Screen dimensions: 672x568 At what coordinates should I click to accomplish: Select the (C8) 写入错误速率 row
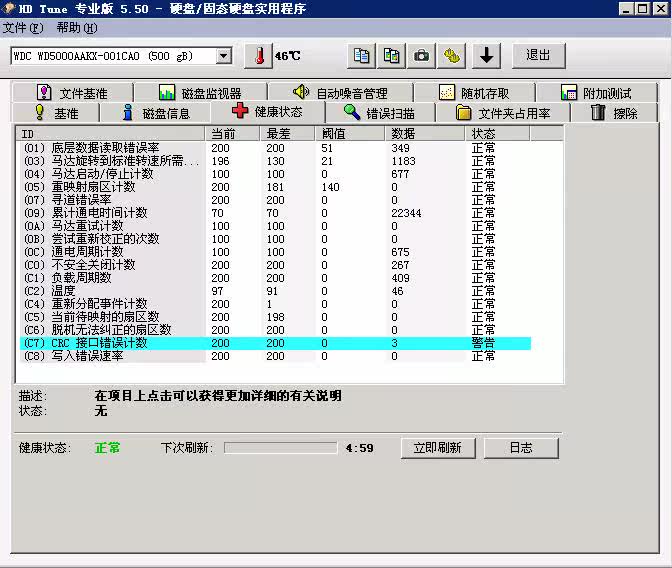[x=276, y=356]
